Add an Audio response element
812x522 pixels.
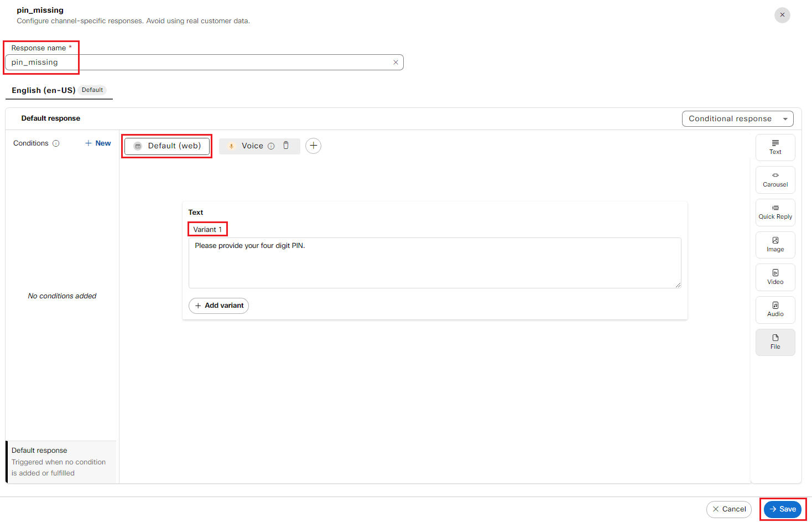(x=775, y=309)
